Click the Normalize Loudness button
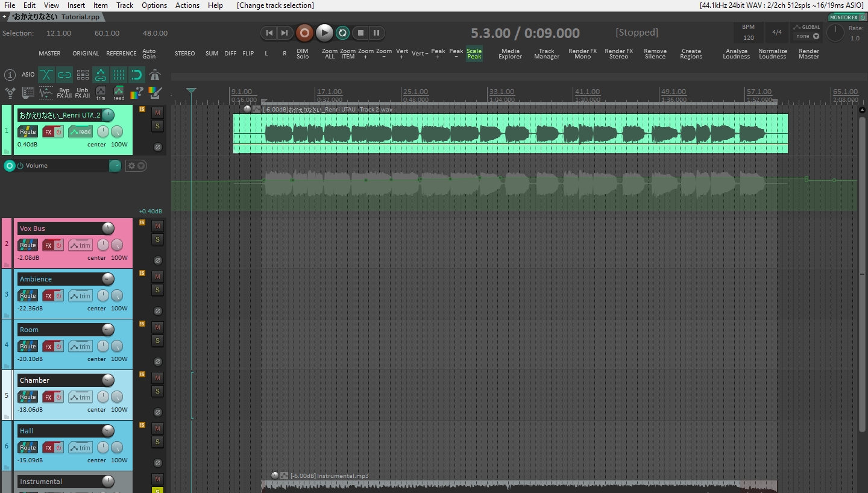868x493 pixels. coord(773,54)
